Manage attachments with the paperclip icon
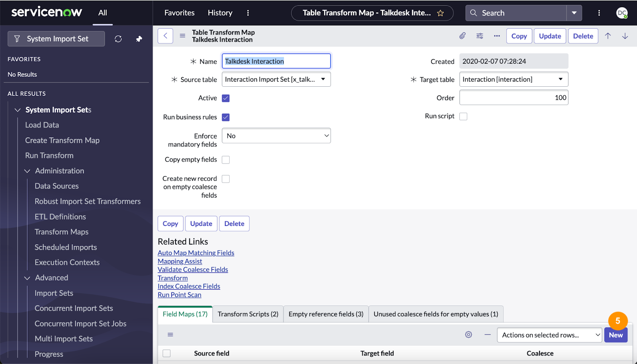The width and height of the screenshot is (637, 364). [462, 36]
